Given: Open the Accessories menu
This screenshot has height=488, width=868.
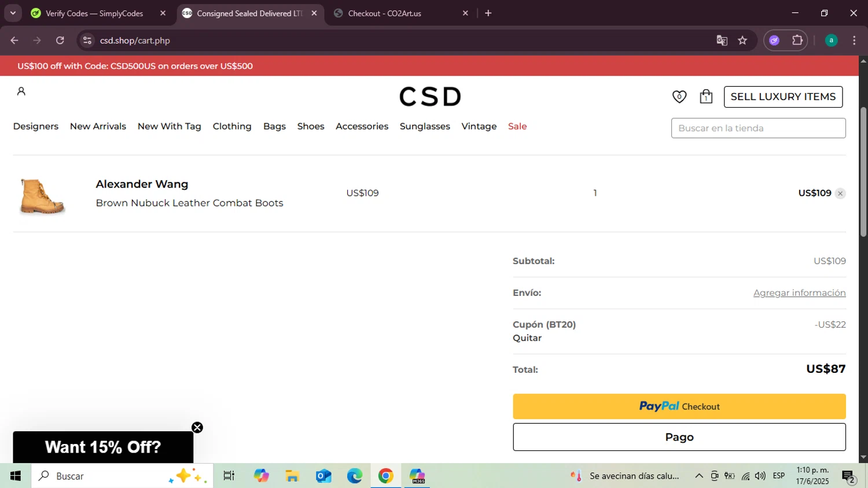Looking at the screenshot, I should (362, 126).
